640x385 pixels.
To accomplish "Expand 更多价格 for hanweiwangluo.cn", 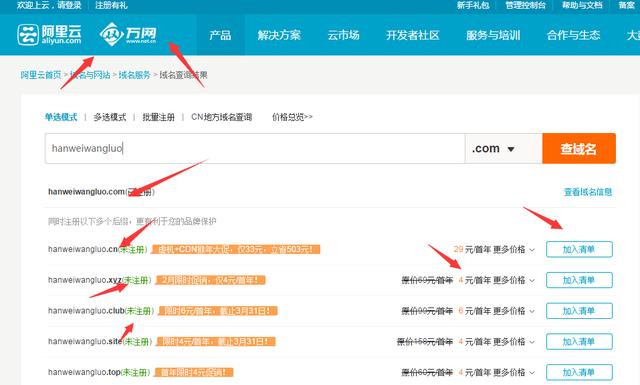I will click(x=514, y=249).
